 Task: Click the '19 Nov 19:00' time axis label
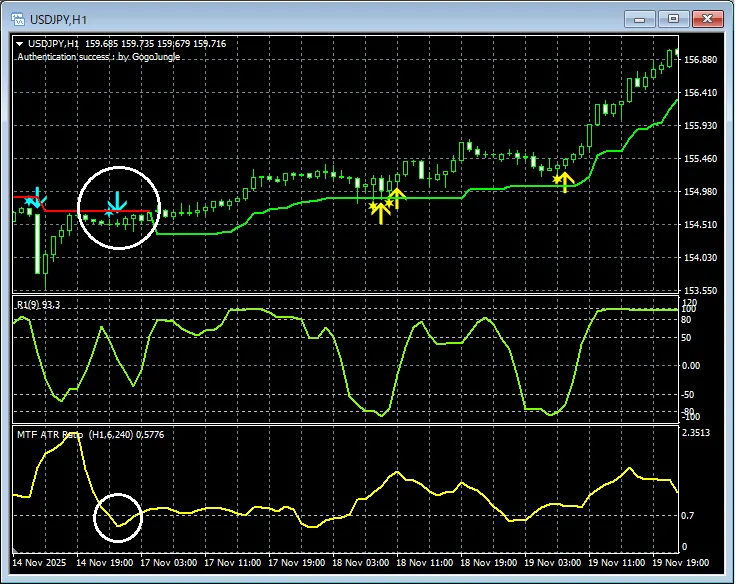(x=681, y=562)
